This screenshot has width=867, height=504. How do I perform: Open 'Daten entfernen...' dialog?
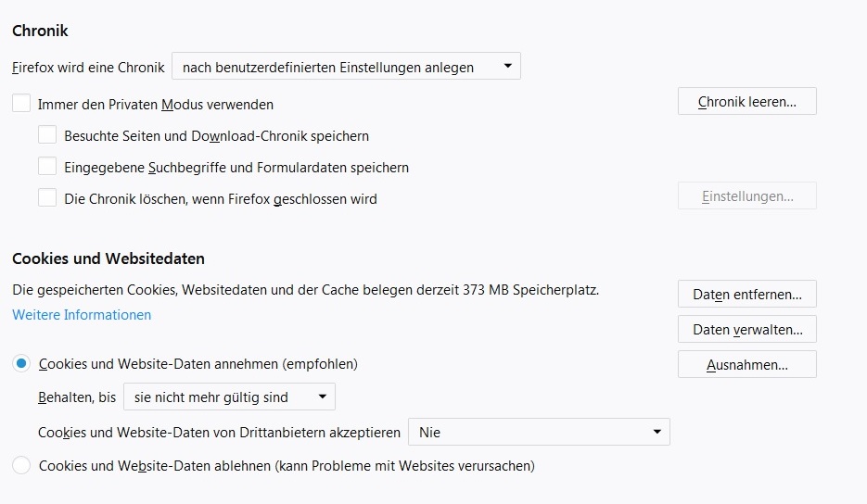click(x=747, y=294)
